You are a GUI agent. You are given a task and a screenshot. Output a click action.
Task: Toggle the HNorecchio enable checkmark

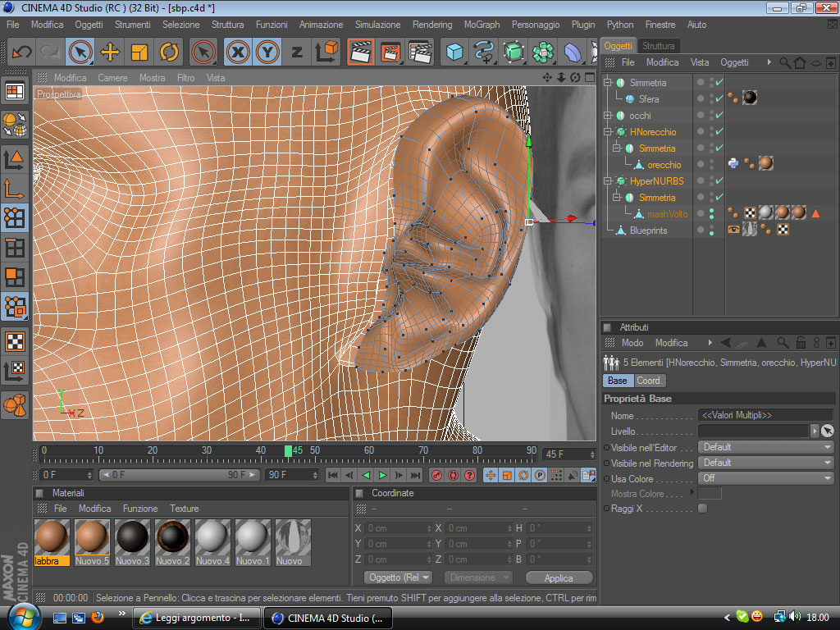719,131
